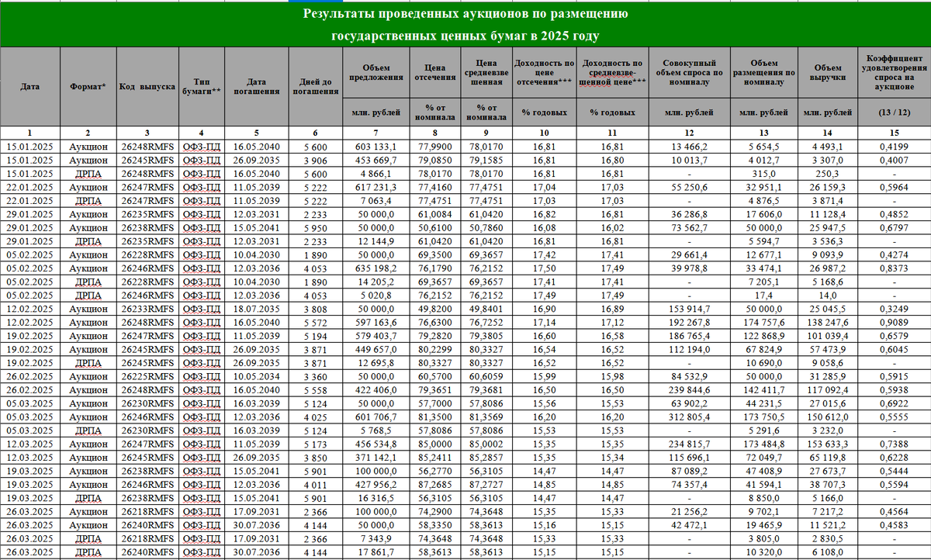Image resolution: width=931 pixels, height=560 pixels.
Task: Click the demand value '13 466,2'
Action: [x=688, y=146]
